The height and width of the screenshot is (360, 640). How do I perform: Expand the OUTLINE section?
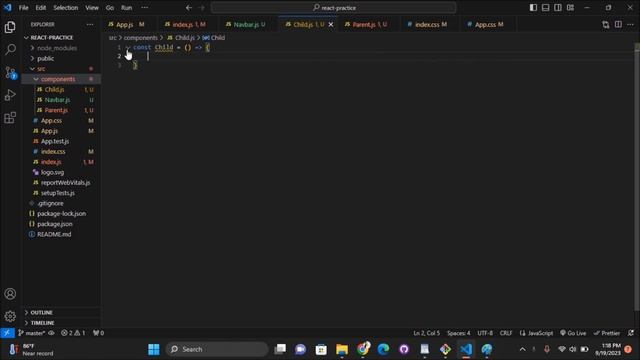(61, 312)
